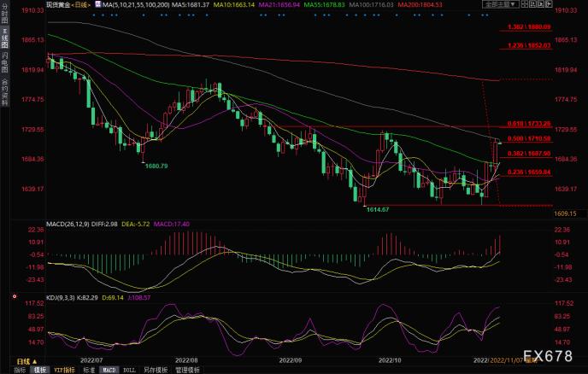Enable the BOLL indicator
588x374 pixels.
[x=130, y=370]
